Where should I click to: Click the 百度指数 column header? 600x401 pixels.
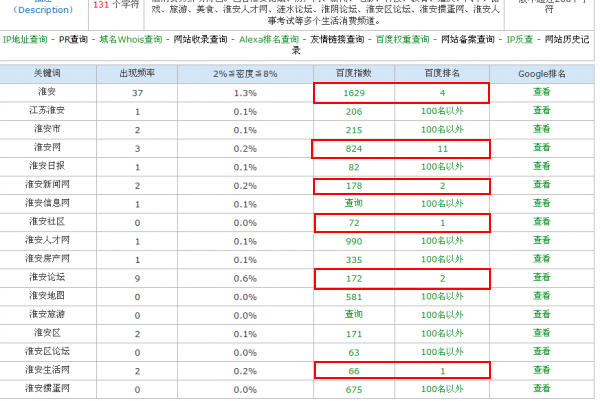point(353,74)
